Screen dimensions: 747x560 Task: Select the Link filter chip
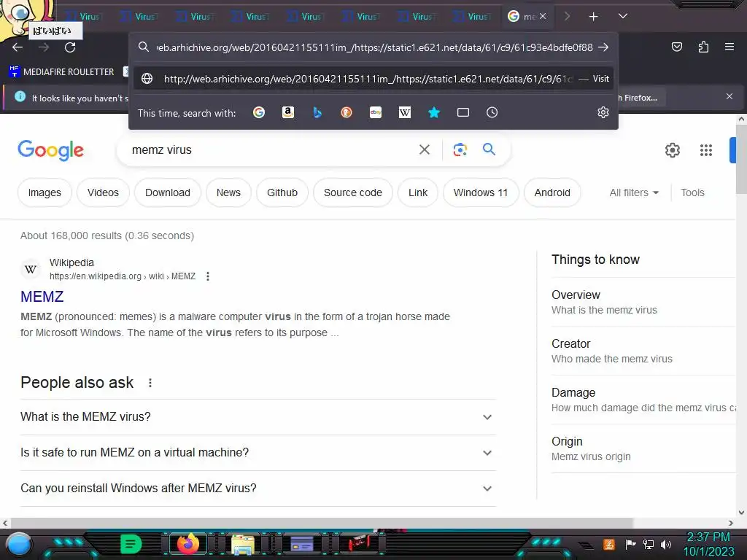(418, 192)
